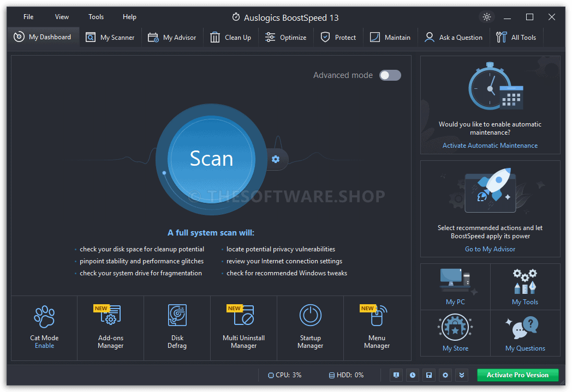This screenshot has height=392, width=572.
Task: Open the Menu Manager tool
Action: [377, 328]
